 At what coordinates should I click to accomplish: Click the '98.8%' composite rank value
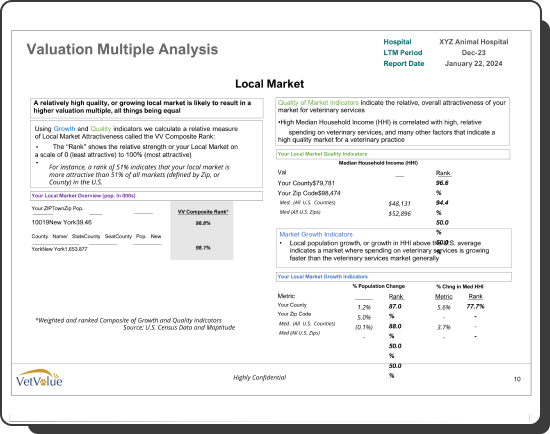[203, 223]
